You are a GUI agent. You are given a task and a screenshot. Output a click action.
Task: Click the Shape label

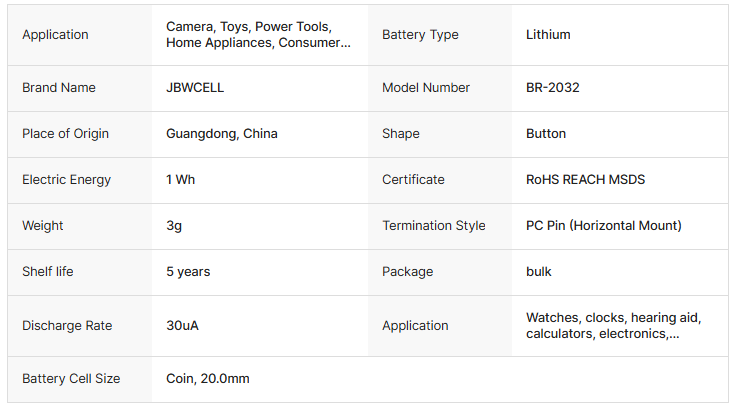[x=401, y=134]
